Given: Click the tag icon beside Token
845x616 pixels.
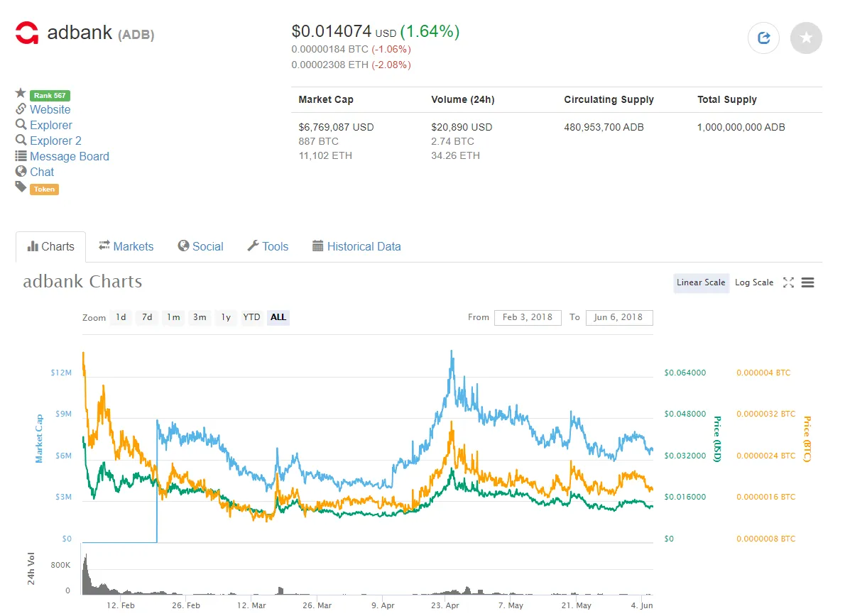Looking at the screenshot, I should 21,187.
